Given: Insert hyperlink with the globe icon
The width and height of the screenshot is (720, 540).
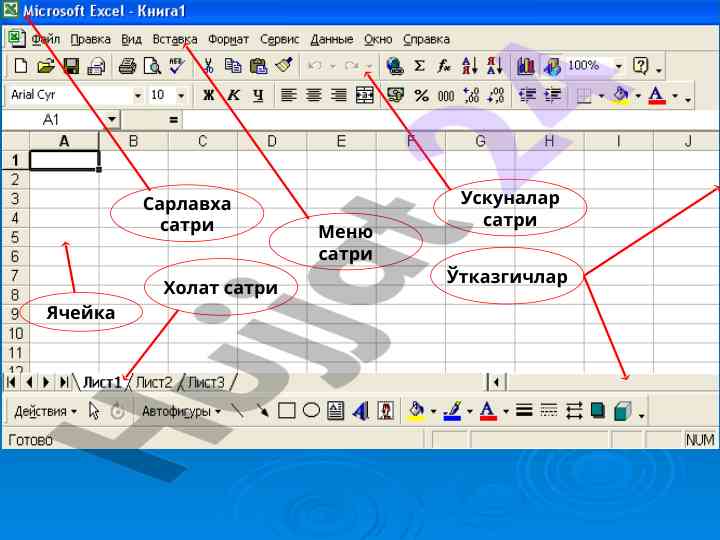Looking at the screenshot, I should 395,66.
